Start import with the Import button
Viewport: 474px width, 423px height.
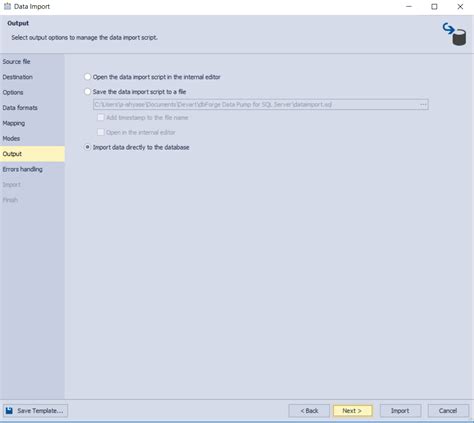click(x=400, y=411)
